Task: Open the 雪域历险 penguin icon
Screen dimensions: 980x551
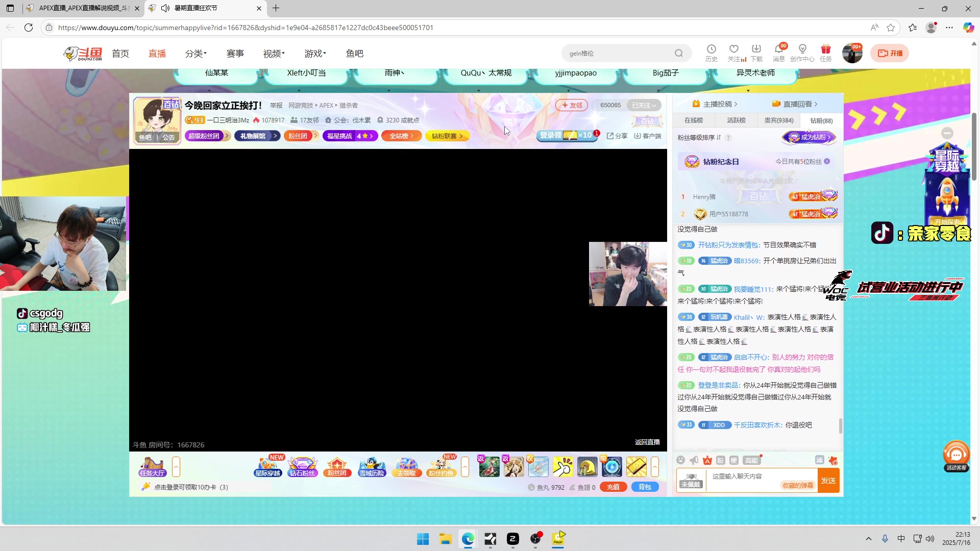Action: [372, 466]
